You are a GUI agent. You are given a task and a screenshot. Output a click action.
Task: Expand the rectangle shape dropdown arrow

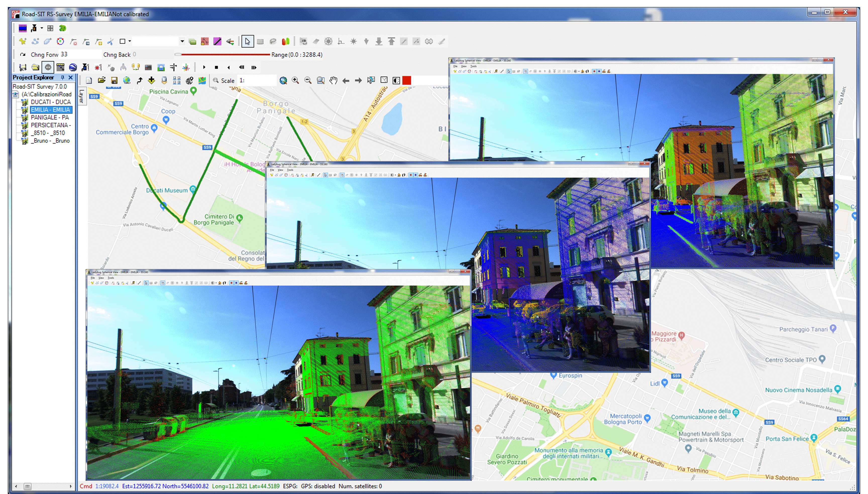point(130,41)
